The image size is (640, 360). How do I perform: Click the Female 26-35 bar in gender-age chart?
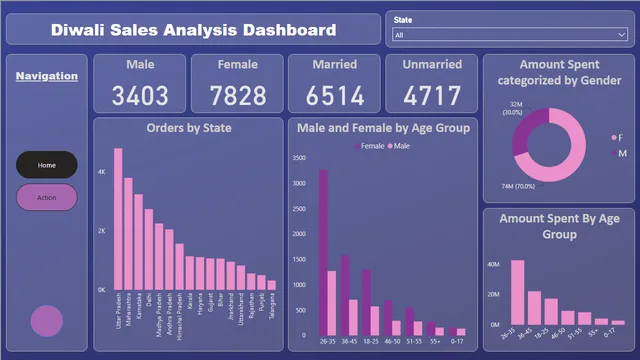point(323,253)
